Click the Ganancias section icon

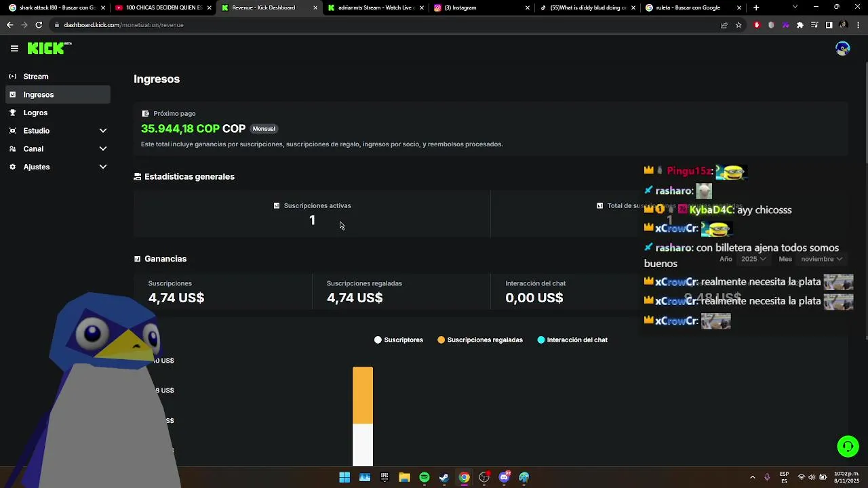[138, 259]
